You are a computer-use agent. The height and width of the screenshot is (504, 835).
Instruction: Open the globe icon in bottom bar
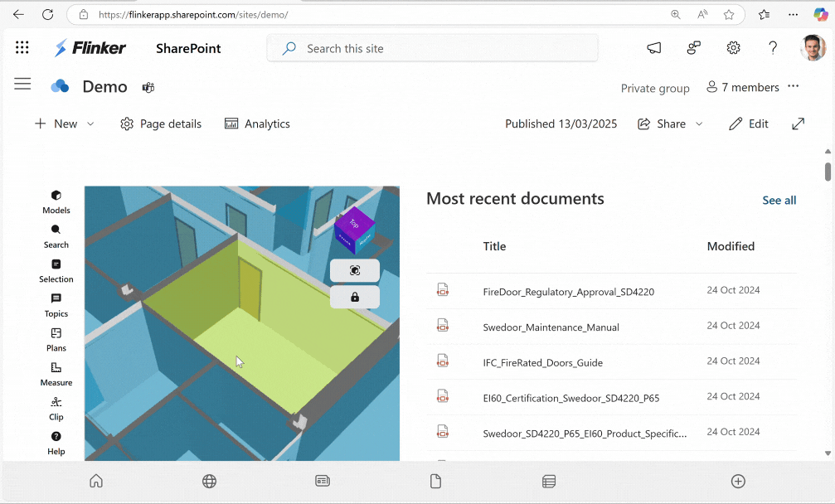click(209, 481)
